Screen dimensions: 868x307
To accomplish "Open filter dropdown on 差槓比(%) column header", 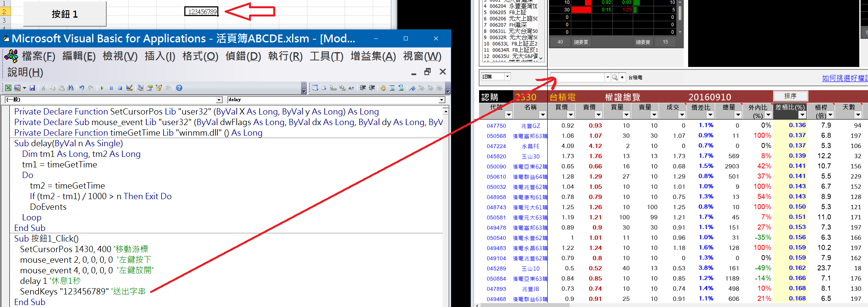I will [803, 115].
